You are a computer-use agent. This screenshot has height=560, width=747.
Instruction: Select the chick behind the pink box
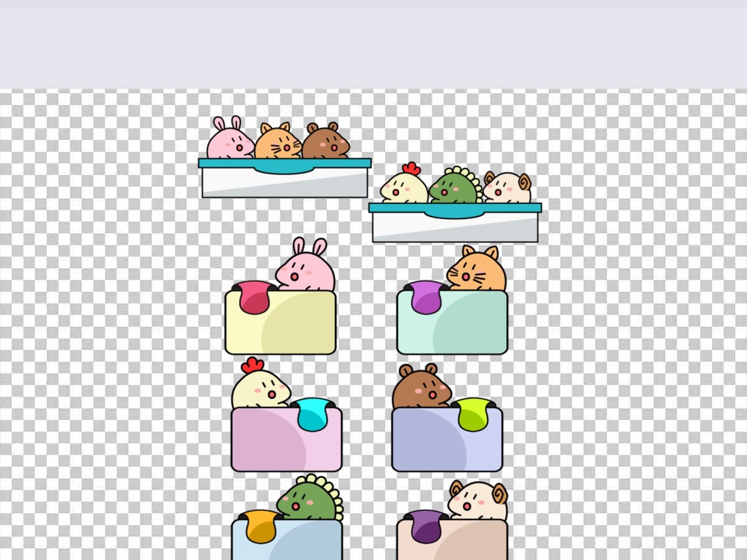coord(261,383)
